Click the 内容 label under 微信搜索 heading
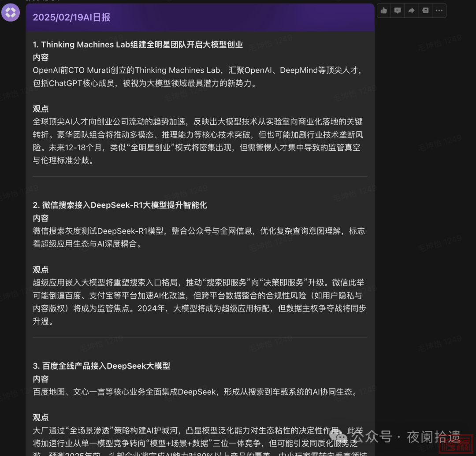Screen dimensions: 476x456 point(41,219)
